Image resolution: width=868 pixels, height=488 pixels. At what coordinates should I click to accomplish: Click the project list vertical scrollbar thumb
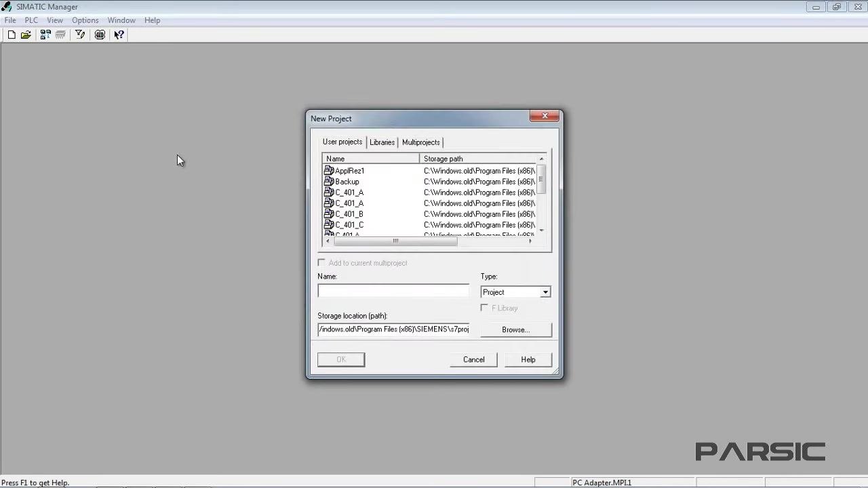(x=541, y=179)
